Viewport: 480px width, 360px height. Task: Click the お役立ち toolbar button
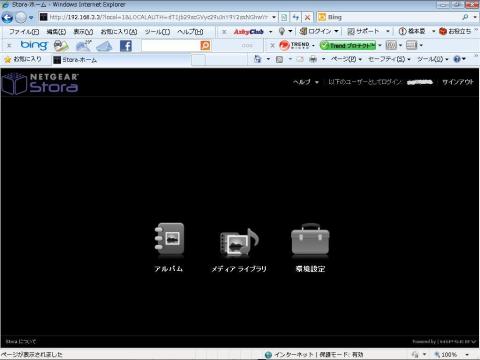455,31
